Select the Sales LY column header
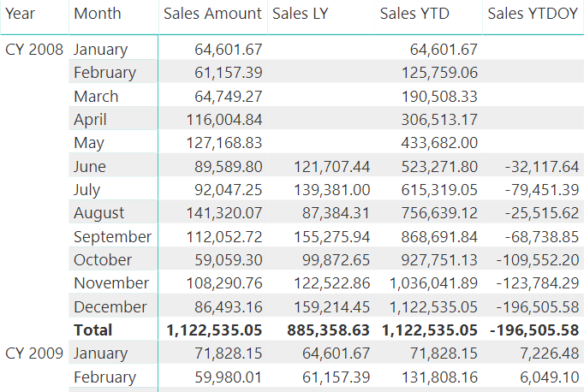Screen dimensions: 584x392 point(301,14)
